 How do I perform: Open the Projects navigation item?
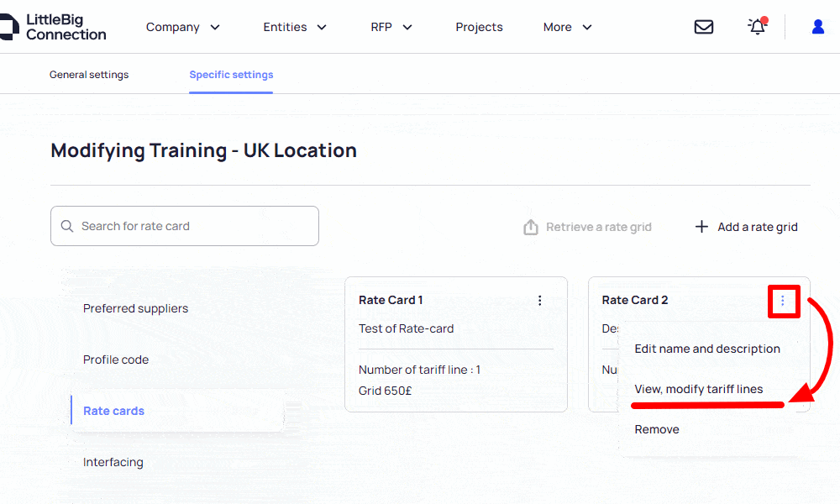479,27
